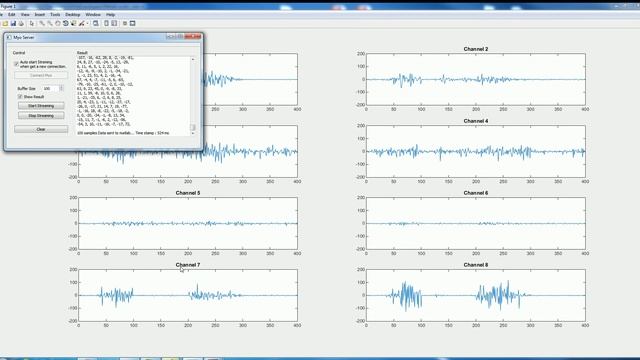This screenshot has width=640, height=360.
Task: Hide plot tools toolbar icon
Action: tap(125, 24)
